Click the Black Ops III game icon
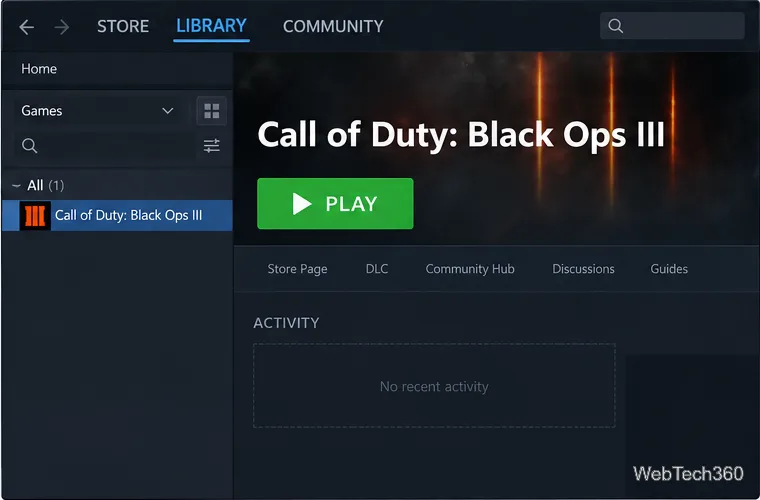This screenshot has width=760, height=500. coord(35,216)
